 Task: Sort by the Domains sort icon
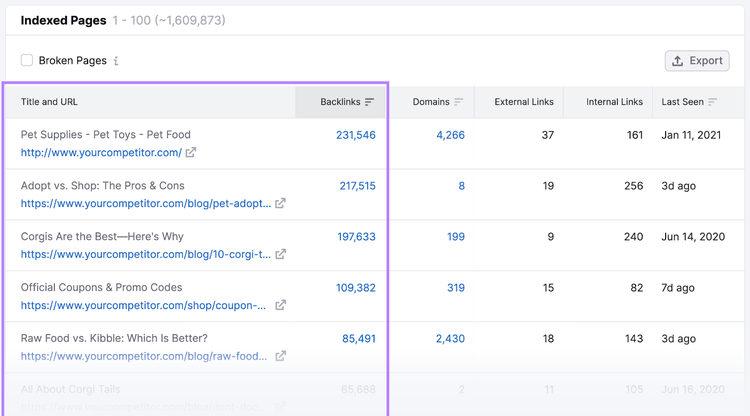[458, 102]
